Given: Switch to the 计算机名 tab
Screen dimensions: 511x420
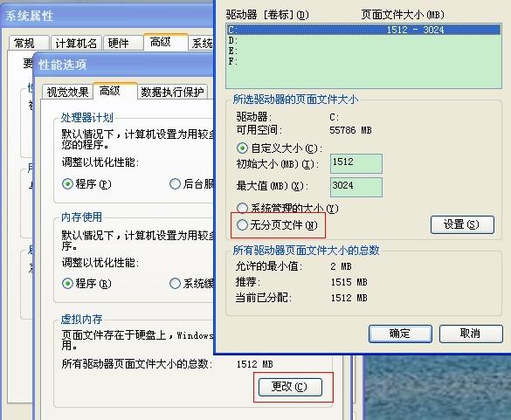Looking at the screenshot, I should tap(76, 43).
